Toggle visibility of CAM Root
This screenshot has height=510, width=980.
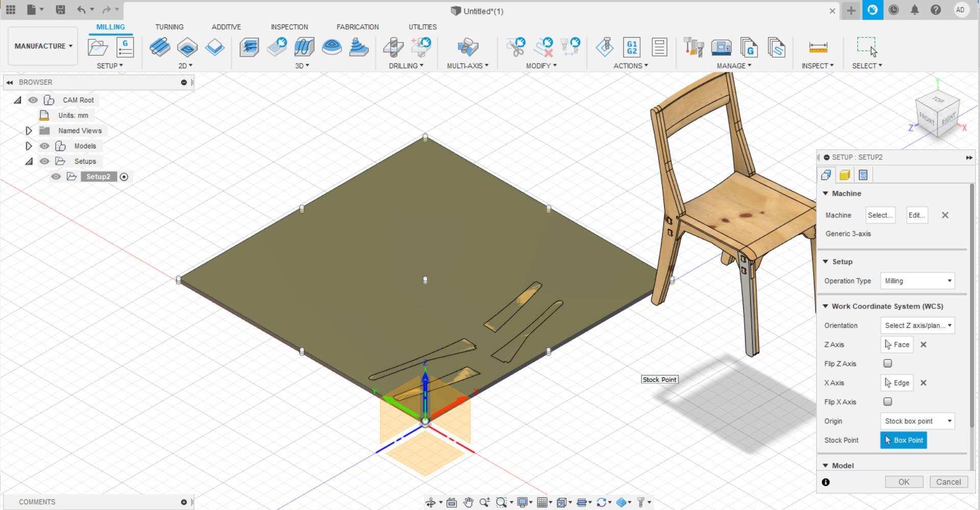pos(33,100)
